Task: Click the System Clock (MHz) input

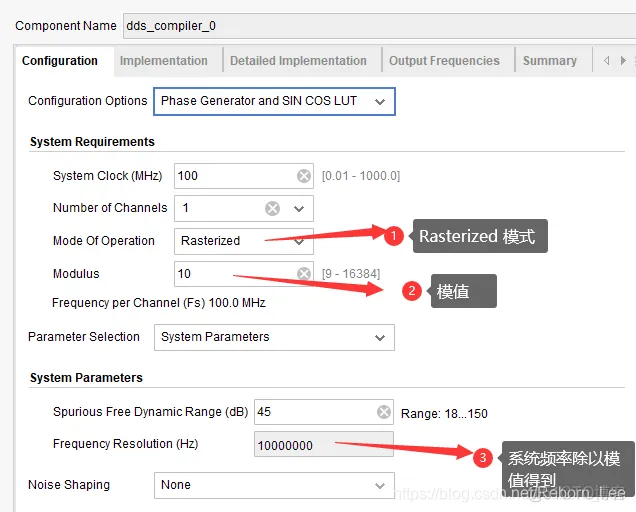Action: tap(244, 176)
